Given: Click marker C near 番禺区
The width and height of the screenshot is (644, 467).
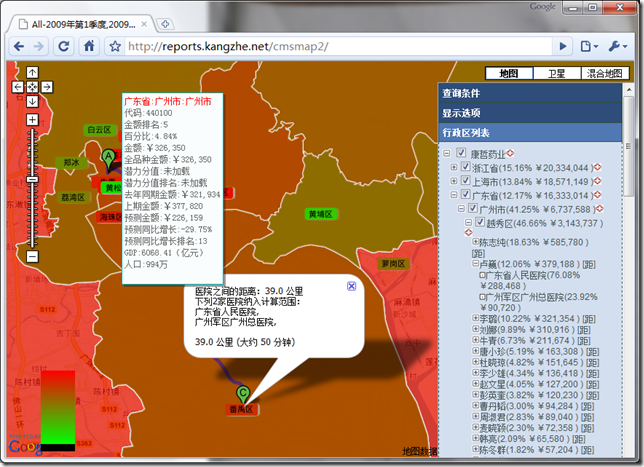Looking at the screenshot, I should pos(243,394).
